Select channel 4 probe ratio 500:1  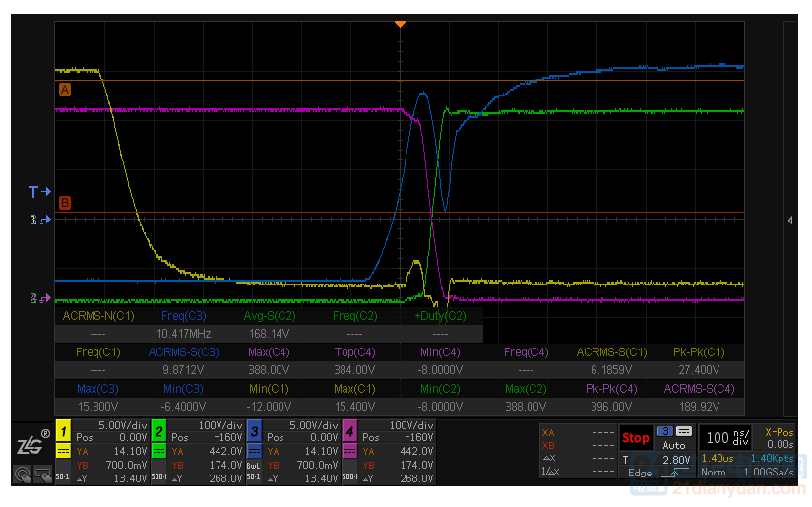(349, 476)
